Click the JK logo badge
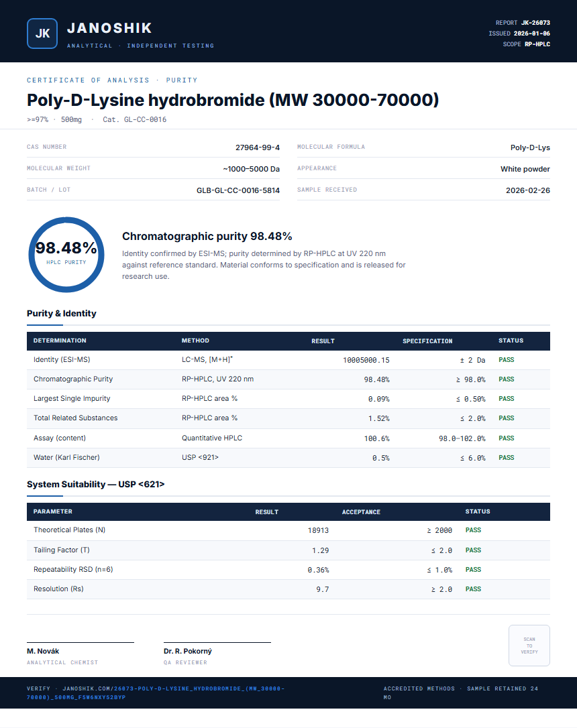Screen dimensions: 577x728 (42, 34)
